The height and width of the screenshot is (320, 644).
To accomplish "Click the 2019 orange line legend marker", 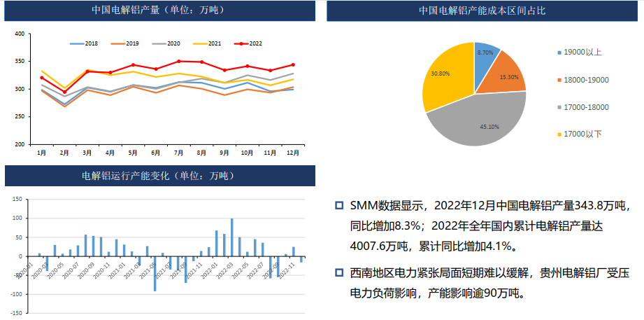I will 118,44.
